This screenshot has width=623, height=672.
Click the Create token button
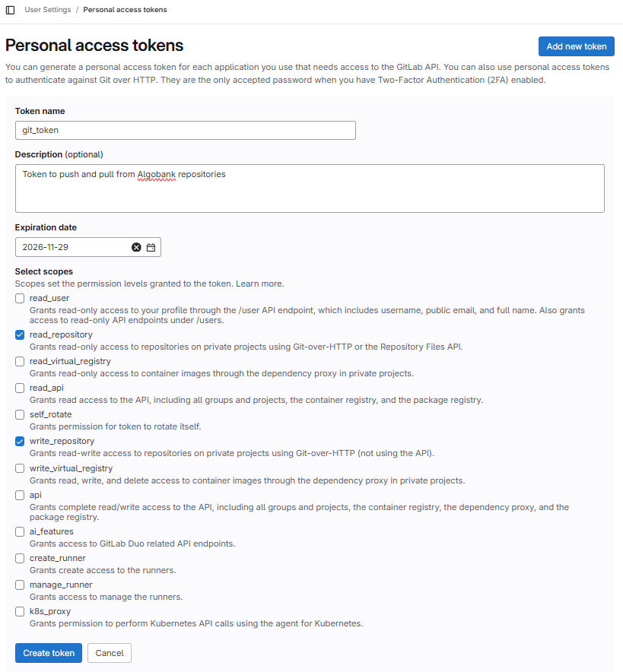coord(48,652)
